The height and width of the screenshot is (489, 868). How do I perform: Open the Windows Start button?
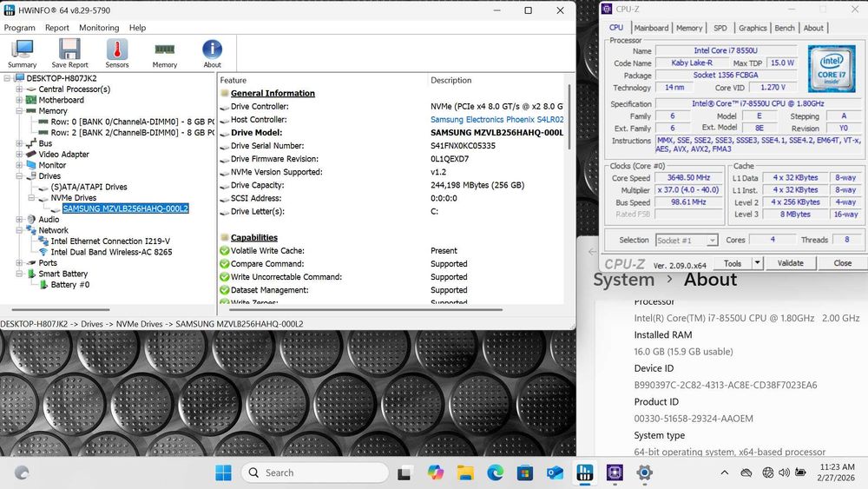coord(224,473)
